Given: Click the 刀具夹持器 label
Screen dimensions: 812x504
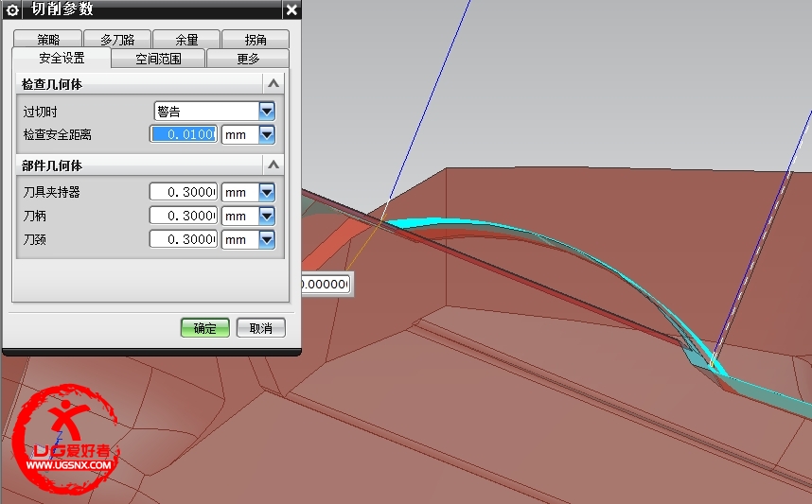Looking at the screenshot, I should (51, 193).
